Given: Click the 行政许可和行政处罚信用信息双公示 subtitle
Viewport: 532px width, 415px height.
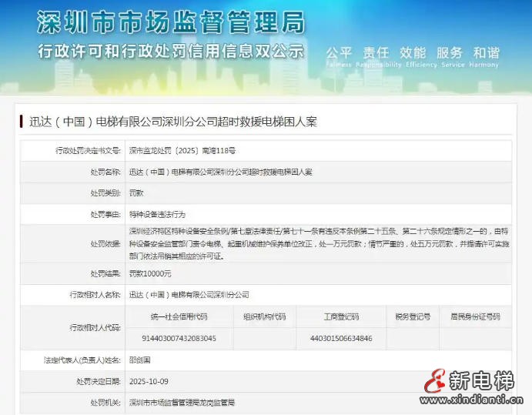Looking at the screenshot, I should (169, 52).
